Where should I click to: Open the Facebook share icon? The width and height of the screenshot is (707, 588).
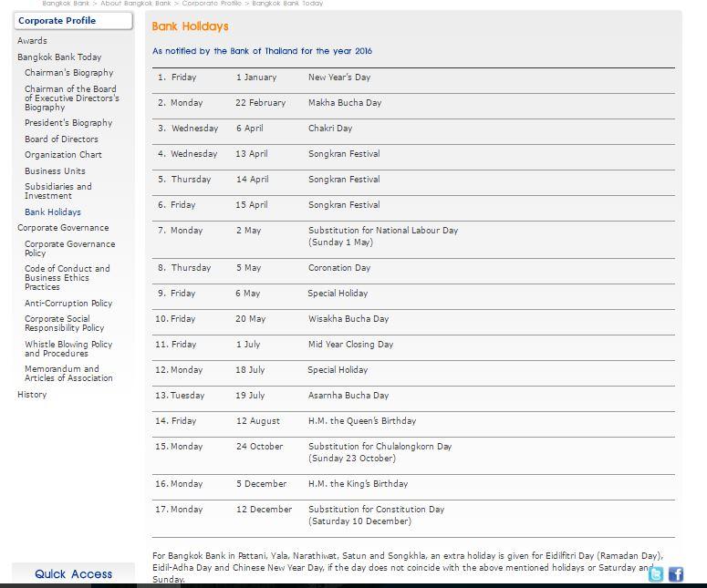pos(675,573)
